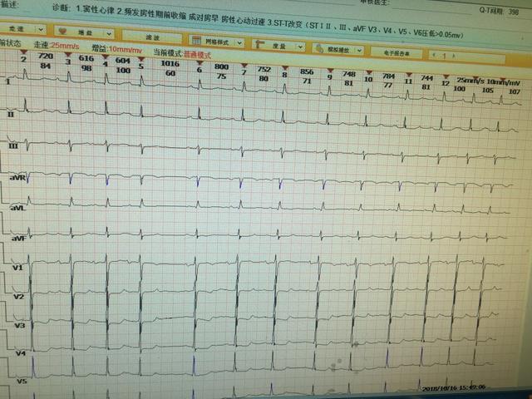
Task: Open the 网格样式 grid style dropdown
Action: [239, 42]
